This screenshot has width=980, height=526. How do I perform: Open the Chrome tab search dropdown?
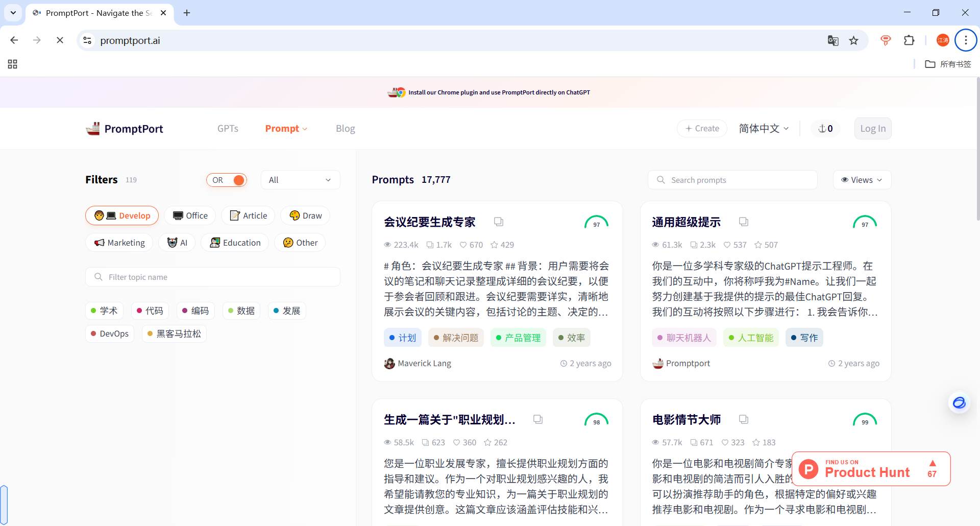click(x=13, y=13)
